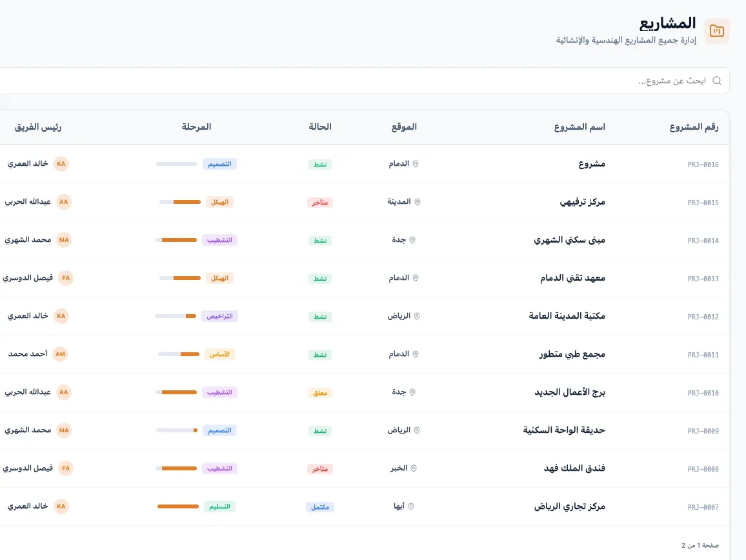Click the AA avatar in PRJ-0010 row

63,392
